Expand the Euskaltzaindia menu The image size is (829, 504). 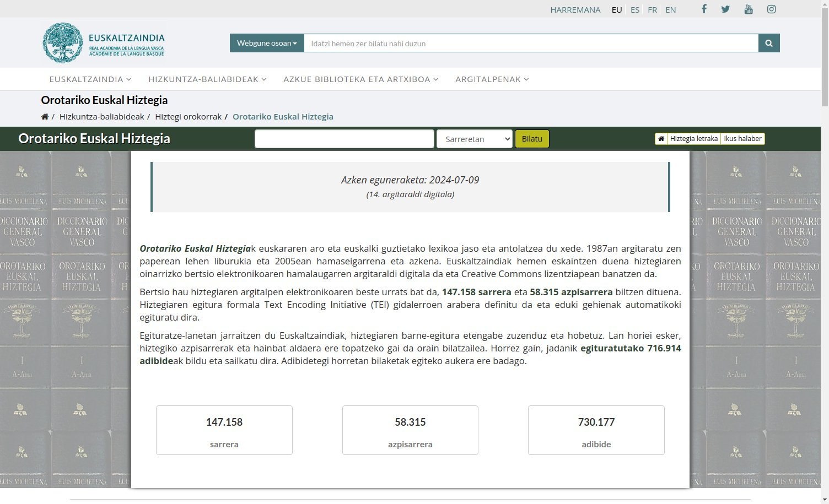pyautogui.click(x=90, y=79)
